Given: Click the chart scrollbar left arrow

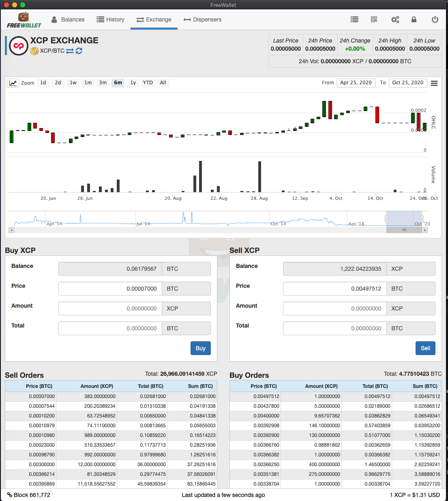Looking at the screenshot, I should click(x=12, y=230).
